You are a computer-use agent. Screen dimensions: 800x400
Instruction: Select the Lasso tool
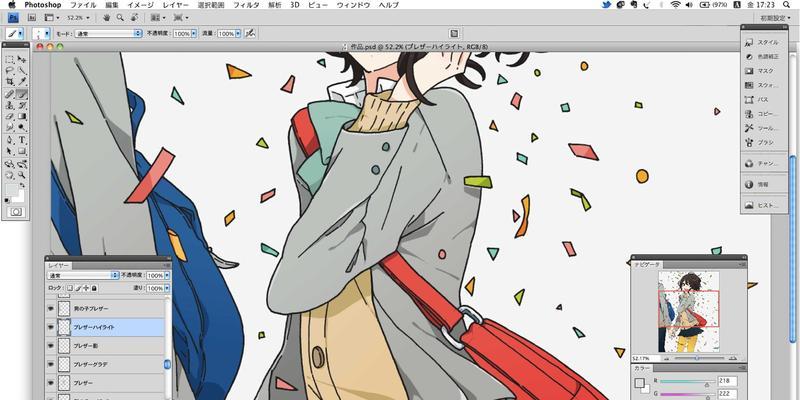(9, 70)
